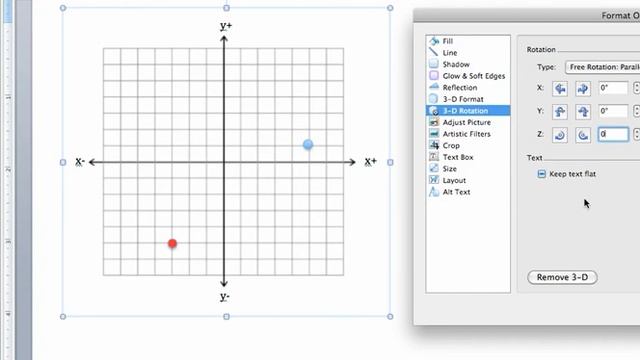Click the top-left selection handle
Image resolution: width=640 pixels, height=360 pixels.
point(63,8)
